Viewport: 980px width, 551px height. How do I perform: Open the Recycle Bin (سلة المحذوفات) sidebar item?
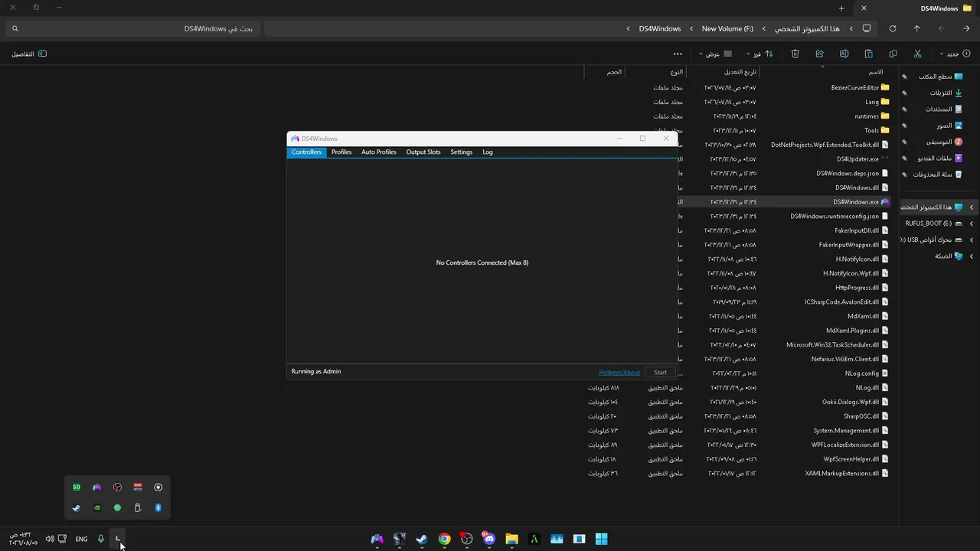click(x=938, y=174)
